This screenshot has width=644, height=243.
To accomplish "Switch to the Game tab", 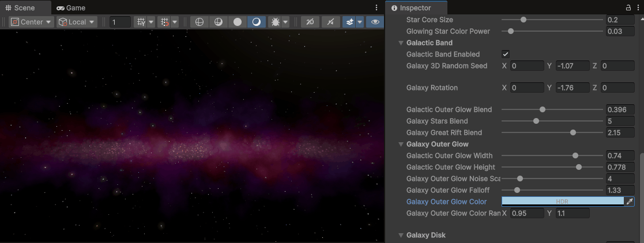I will [71, 7].
